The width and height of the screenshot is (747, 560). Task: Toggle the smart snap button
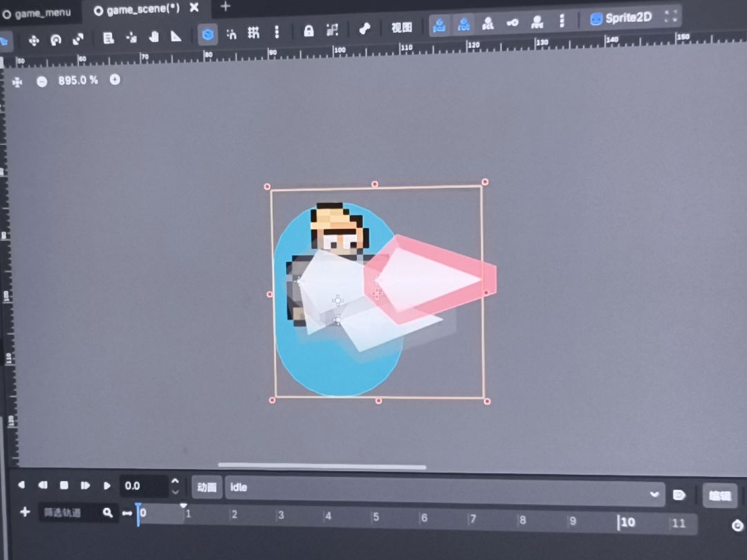(231, 34)
